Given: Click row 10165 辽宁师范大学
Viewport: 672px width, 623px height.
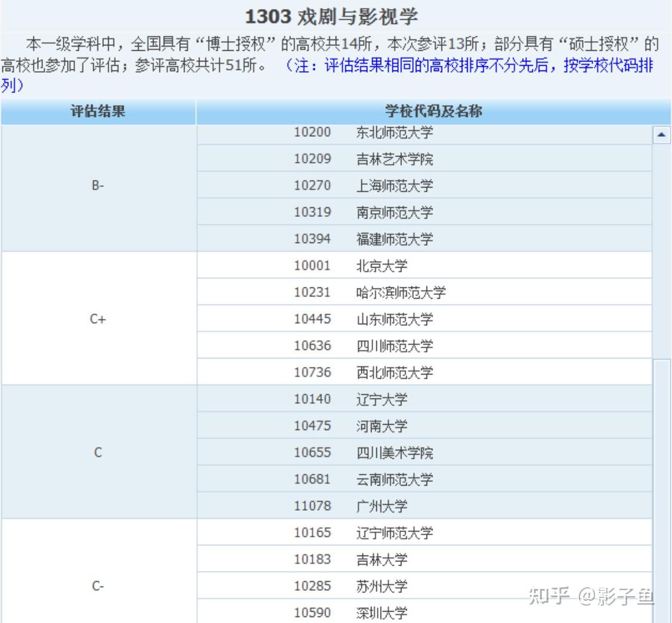Looking at the screenshot, I should [x=424, y=532].
